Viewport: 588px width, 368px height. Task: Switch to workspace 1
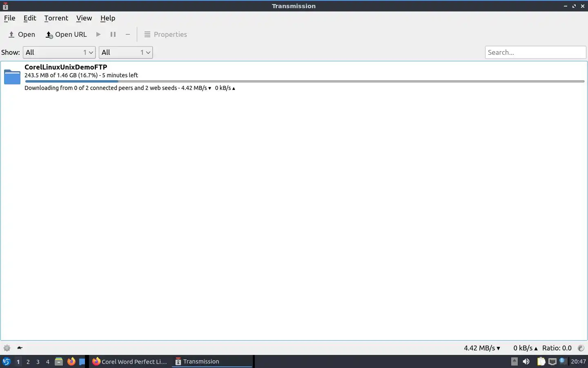point(18,361)
